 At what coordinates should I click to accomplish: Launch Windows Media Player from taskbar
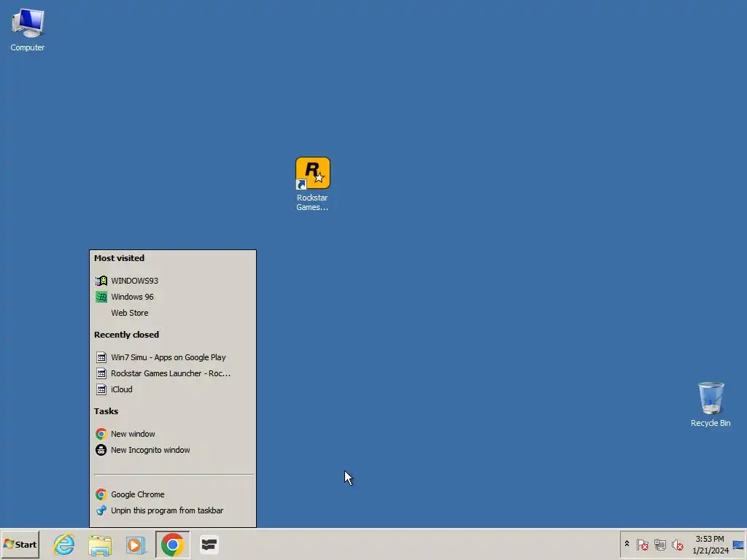[136, 544]
